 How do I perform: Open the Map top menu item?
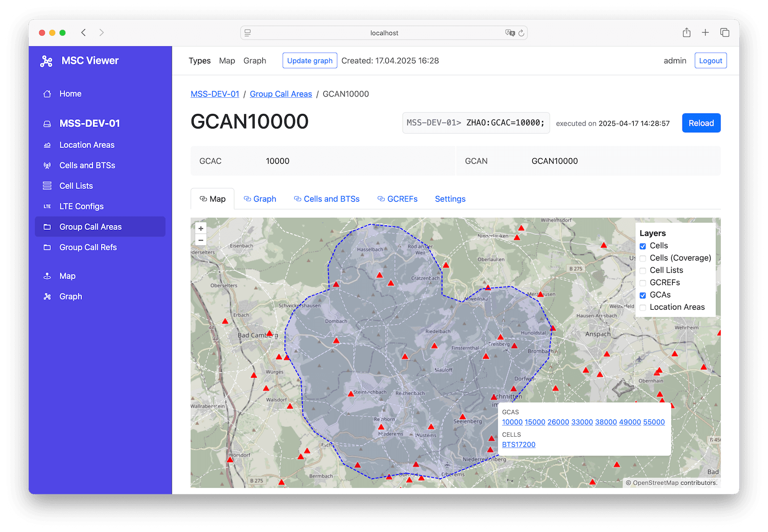pos(227,60)
